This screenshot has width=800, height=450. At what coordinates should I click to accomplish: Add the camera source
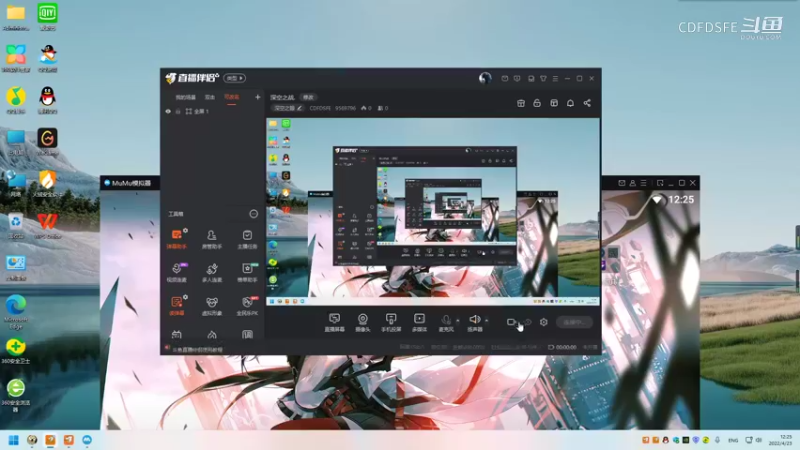tap(363, 322)
